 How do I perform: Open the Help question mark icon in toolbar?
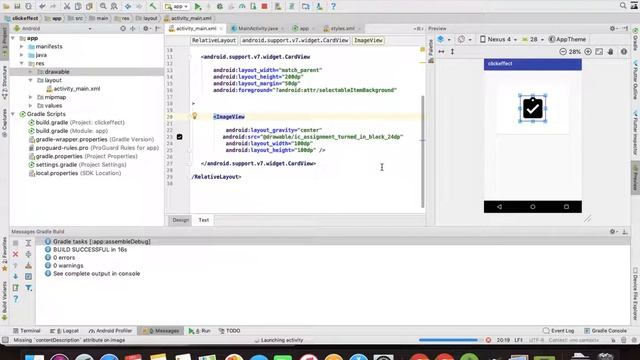coord(333,6)
